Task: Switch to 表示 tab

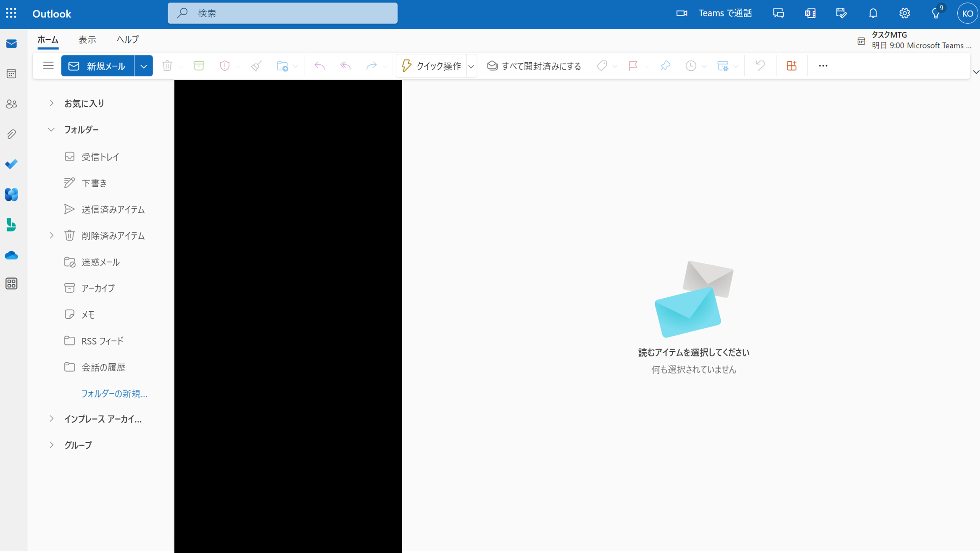Action: point(87,40)
